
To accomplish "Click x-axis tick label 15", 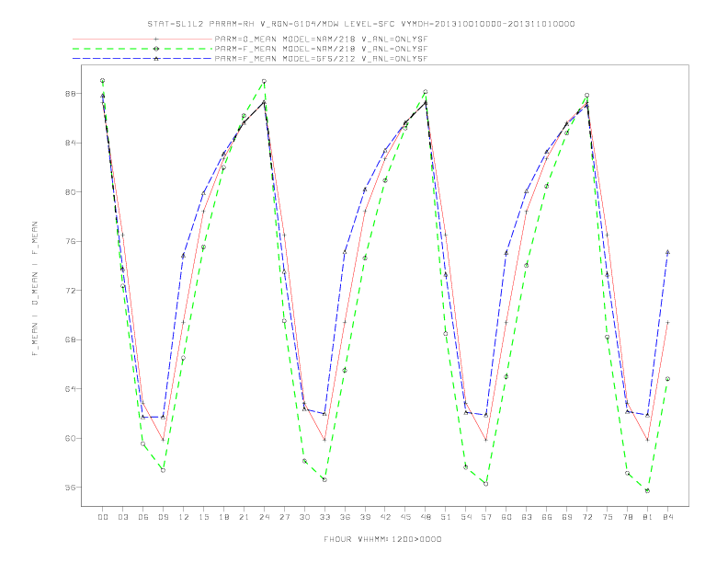I will pyautogui.click(x=203, y=517).
